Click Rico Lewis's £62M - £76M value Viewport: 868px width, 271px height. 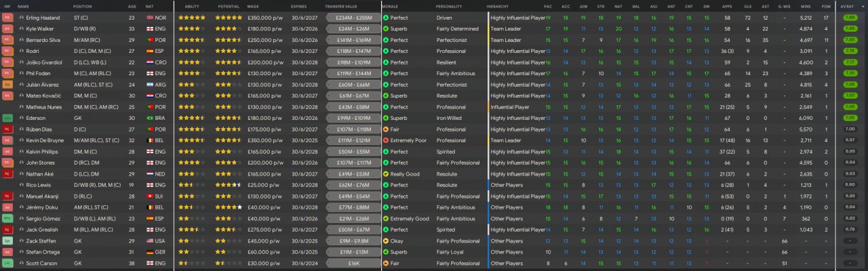tap(353, 185)
